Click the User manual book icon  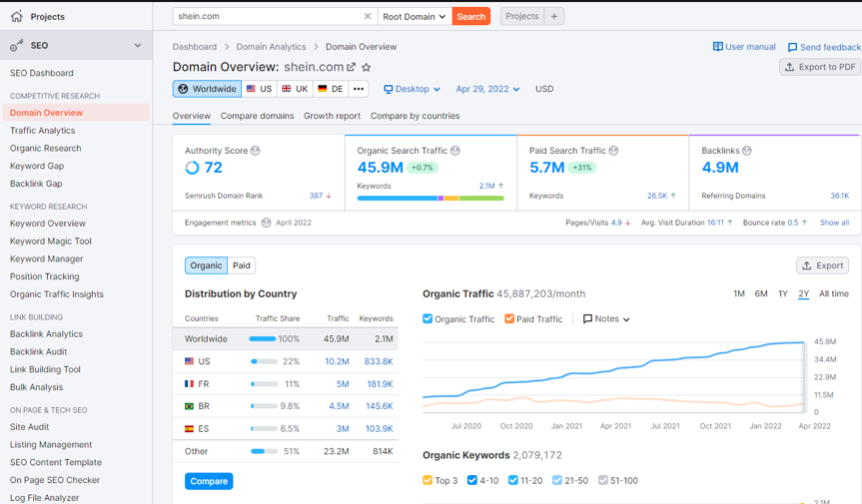coord(717,47)
